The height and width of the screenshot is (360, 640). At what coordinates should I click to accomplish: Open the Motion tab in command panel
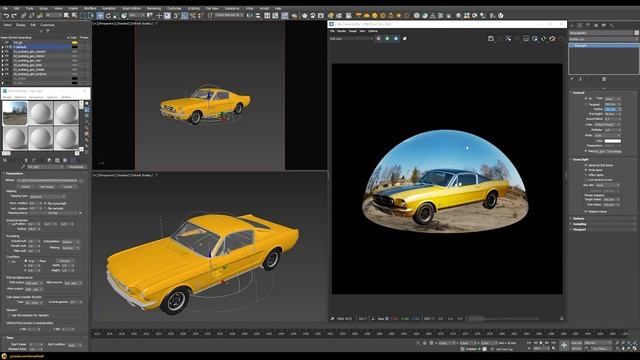click(x=596, y=25)
